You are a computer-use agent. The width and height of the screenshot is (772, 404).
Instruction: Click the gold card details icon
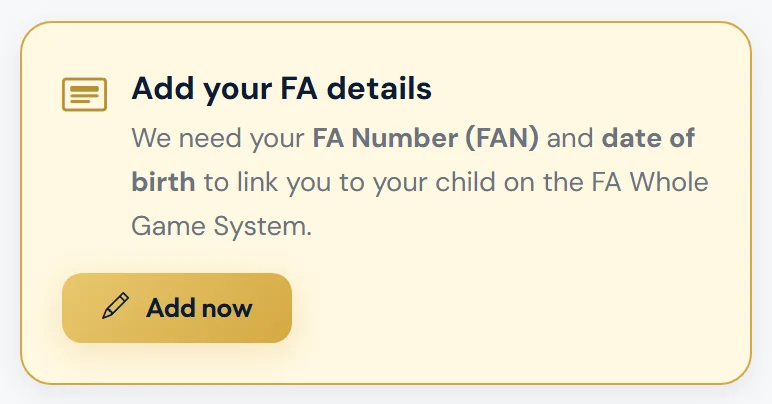(84, 94)
